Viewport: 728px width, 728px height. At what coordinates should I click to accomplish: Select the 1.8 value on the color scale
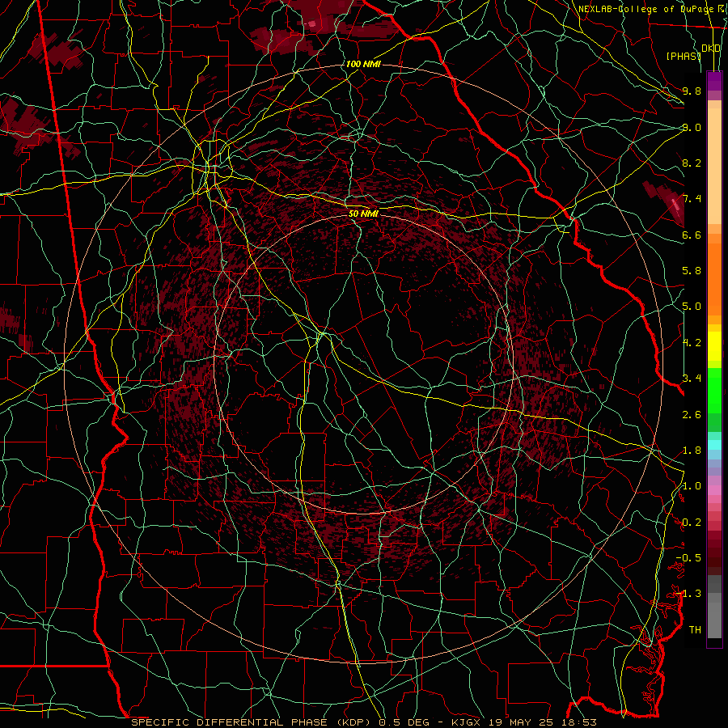coord(692,451)
